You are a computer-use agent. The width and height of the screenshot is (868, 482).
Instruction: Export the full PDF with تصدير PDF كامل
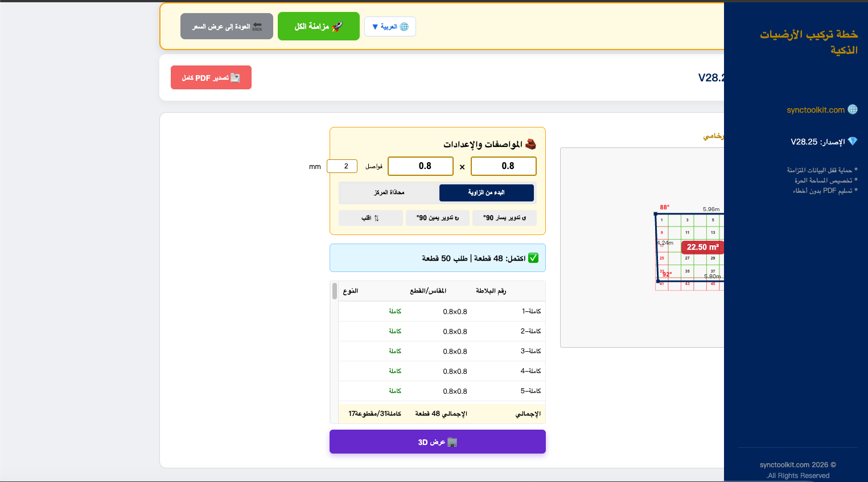coord(211,77)
